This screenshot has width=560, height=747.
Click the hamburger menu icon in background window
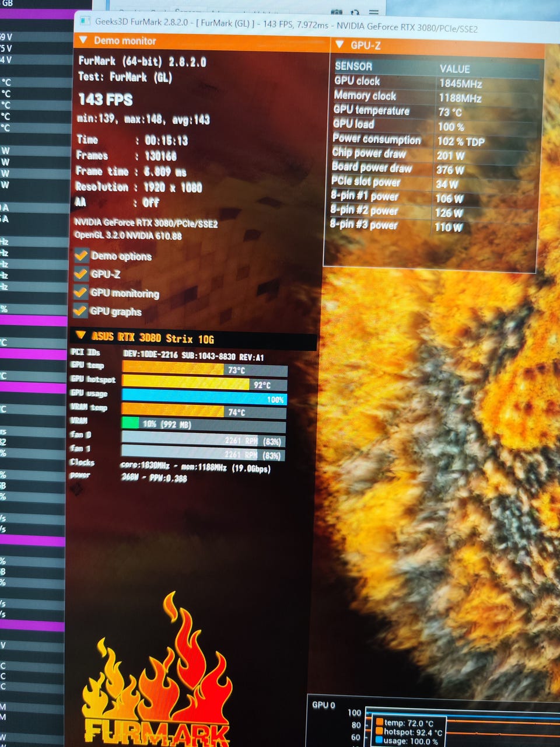coord(373,12)
